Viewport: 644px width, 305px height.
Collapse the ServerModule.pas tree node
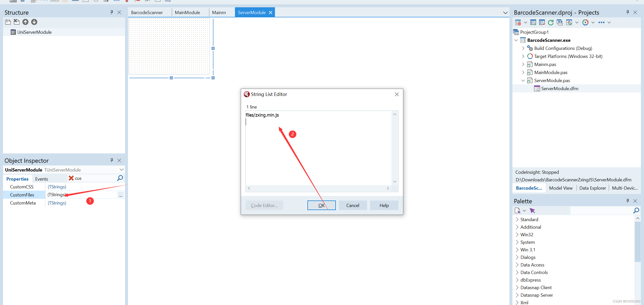tap(523, 80)
